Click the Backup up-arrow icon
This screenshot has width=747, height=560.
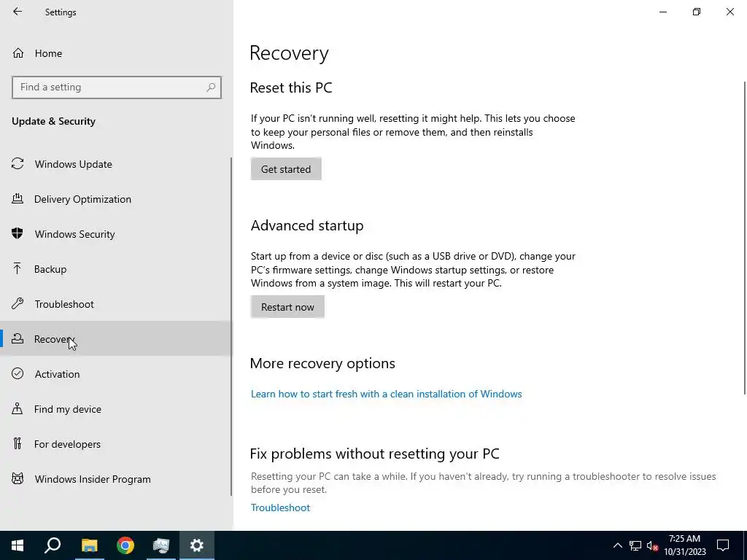pos(18,268)
